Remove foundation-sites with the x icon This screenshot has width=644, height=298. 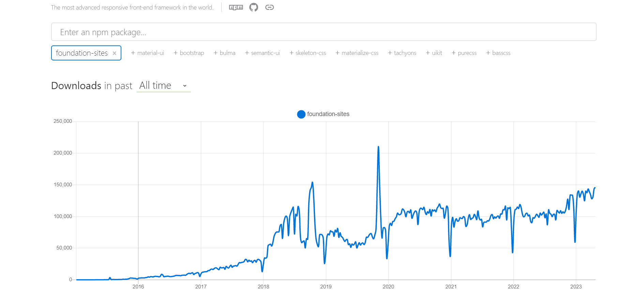[x=115, y=53]
